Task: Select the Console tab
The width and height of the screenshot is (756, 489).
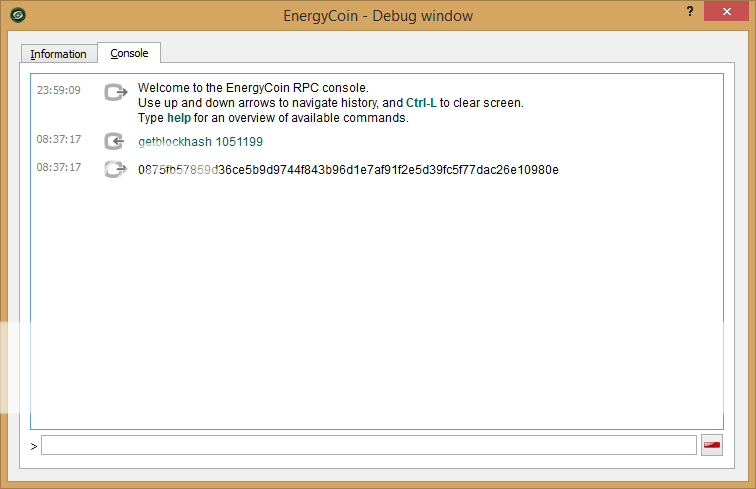Action: pos(129,53)
